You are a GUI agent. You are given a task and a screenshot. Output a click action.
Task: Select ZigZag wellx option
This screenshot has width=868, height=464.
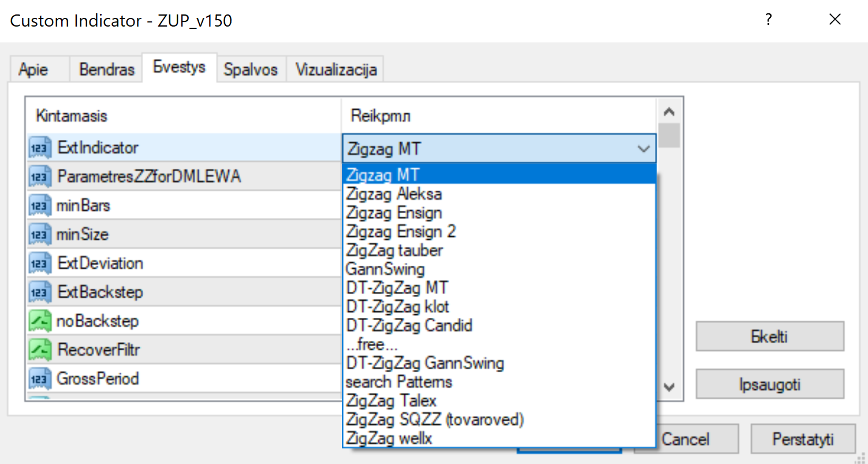[x=499, y=438]
